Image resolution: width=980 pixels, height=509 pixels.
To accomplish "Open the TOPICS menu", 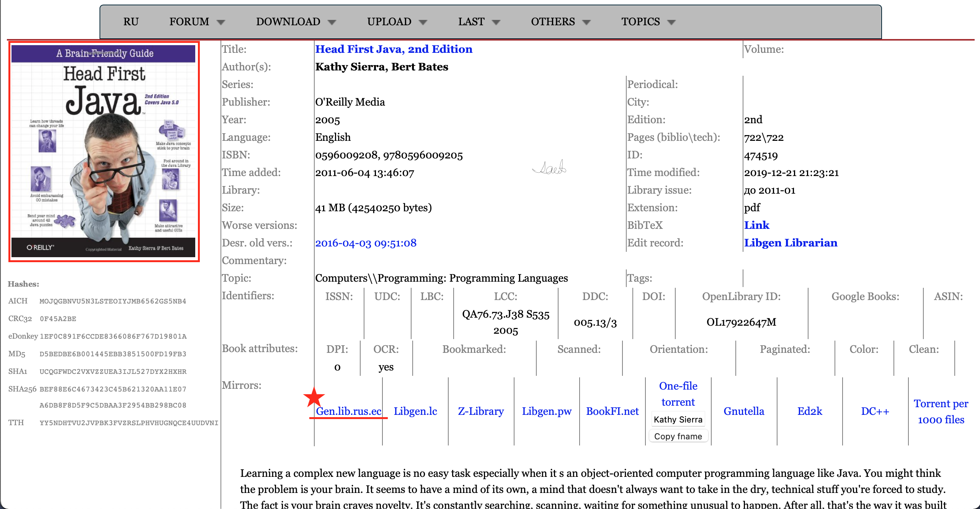I will (648, 22).
